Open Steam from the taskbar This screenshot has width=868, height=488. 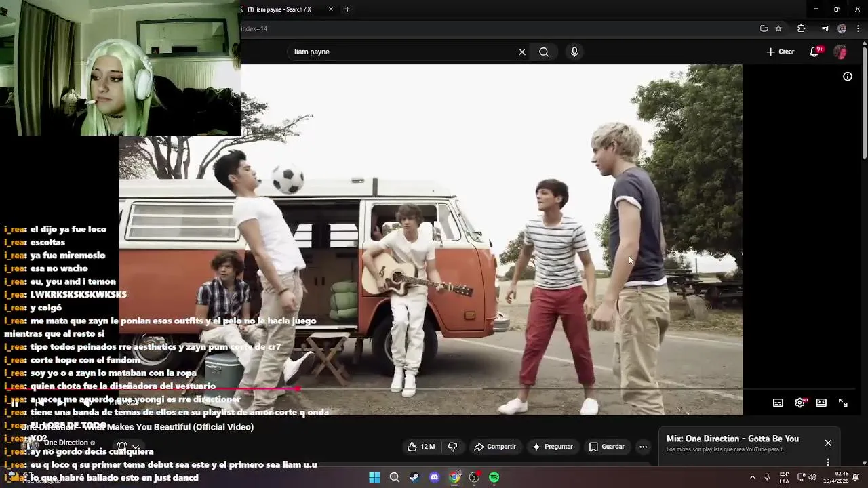(x=414, y=477)
